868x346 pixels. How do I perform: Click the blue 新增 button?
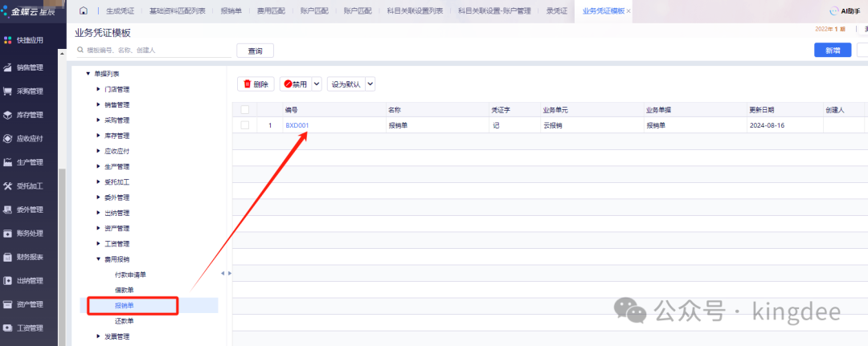point(833,50)
